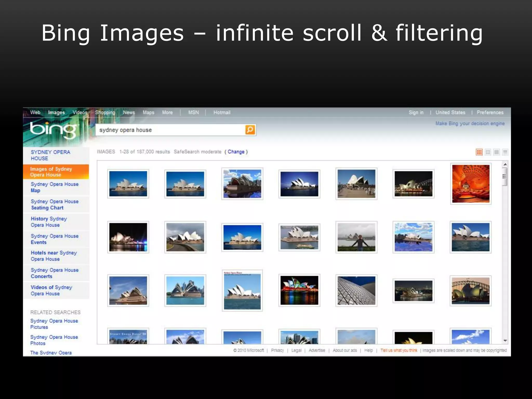Select the detail view icon
Viewport: 532px width, 399px height.
[x=505, y=152]
